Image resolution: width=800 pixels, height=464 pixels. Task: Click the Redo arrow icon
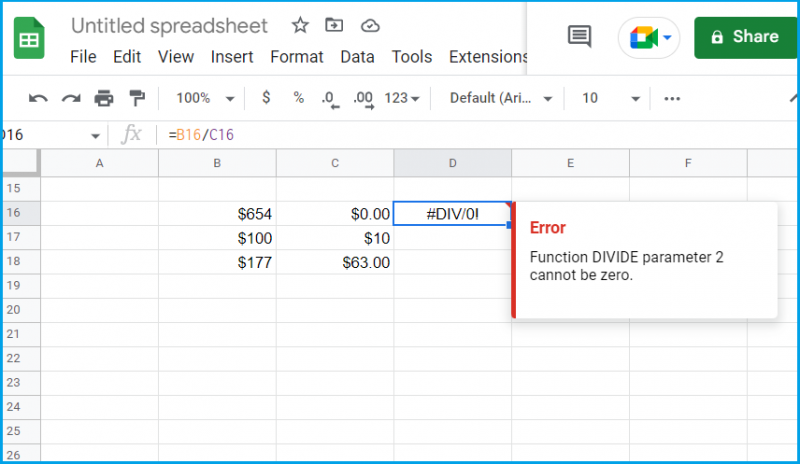pos(71,98)
